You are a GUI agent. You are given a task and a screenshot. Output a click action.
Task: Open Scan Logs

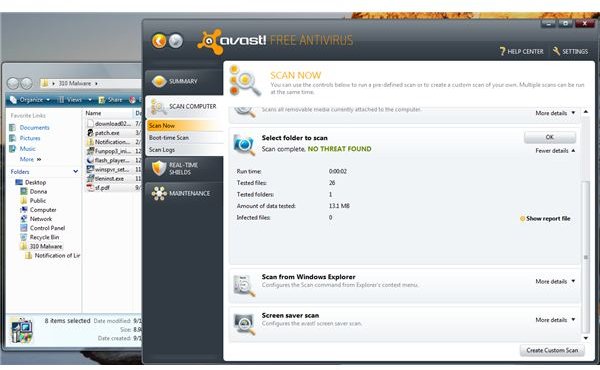tap(184, 150)
